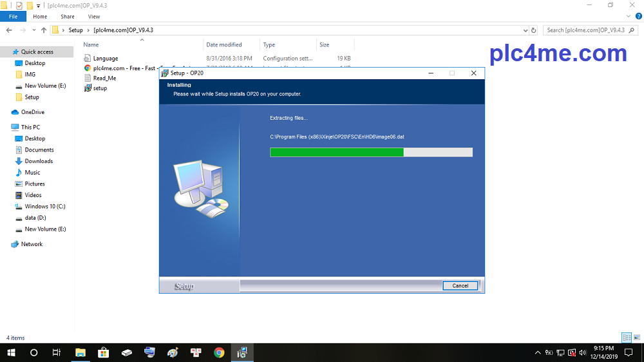Open Customize Quick Access Toolbar dropdown

pyautogui.click(x=38, y=6)
